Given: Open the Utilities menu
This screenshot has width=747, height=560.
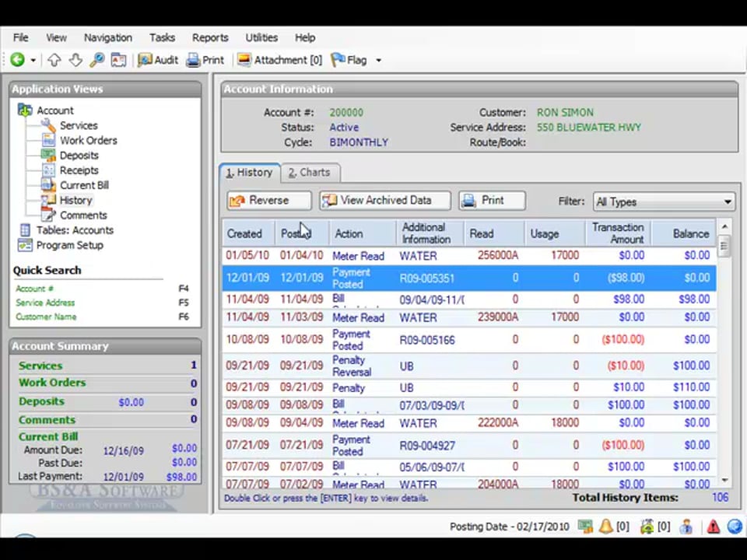Looking at the screenshot, I should (x=261, y=37).
